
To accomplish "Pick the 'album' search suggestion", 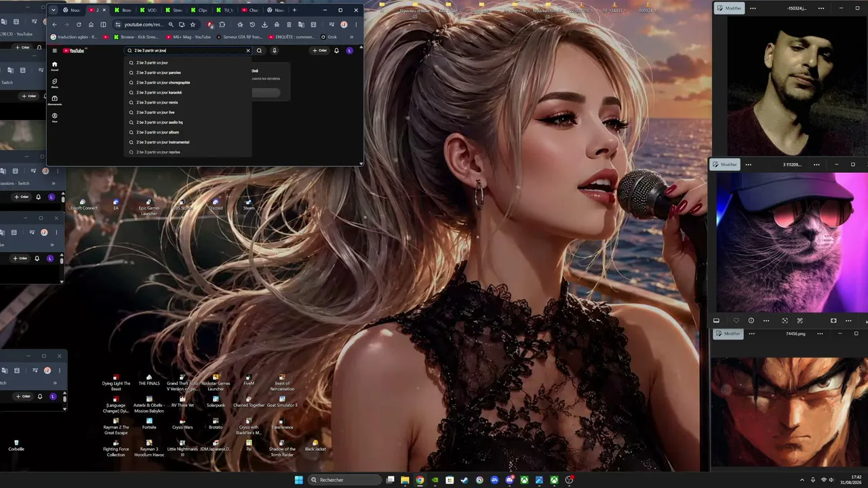I will tap(189, 132).
